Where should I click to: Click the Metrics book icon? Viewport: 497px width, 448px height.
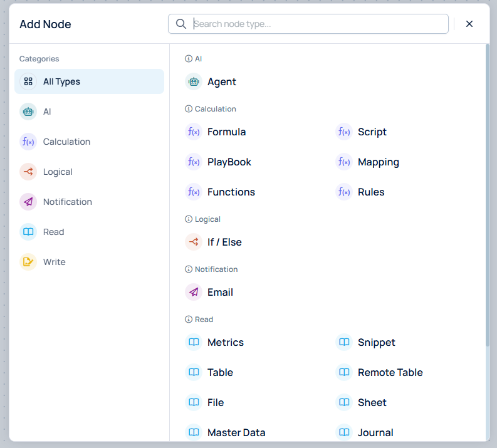(194, 342)
